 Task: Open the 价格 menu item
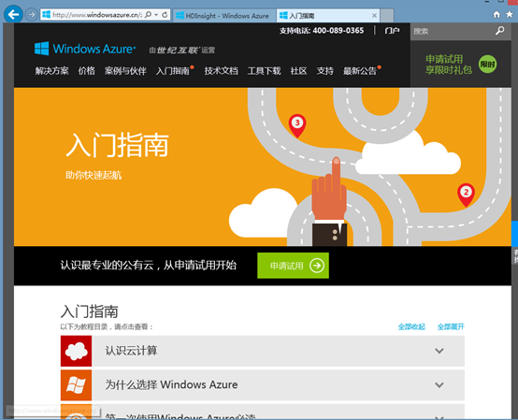(x=87, y=71)
